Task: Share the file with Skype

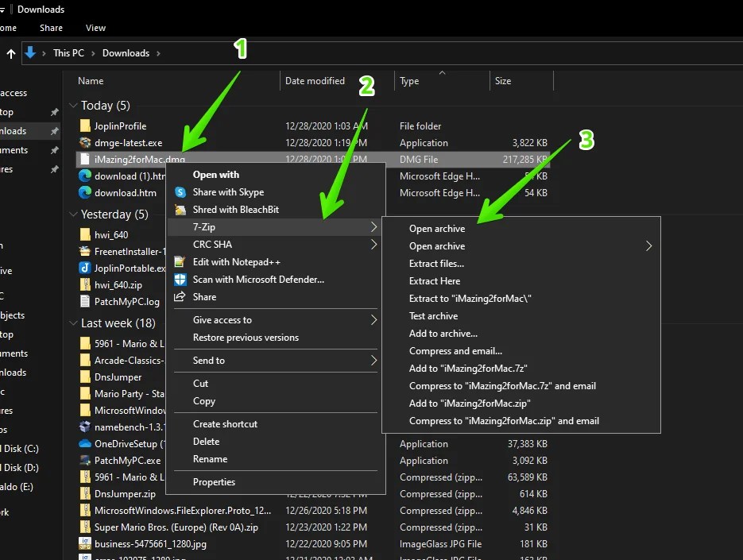Action: [x=230, y=191]
